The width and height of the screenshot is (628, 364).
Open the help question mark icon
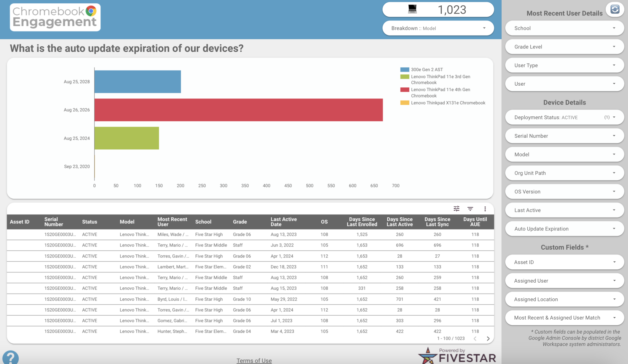(10, 357)
